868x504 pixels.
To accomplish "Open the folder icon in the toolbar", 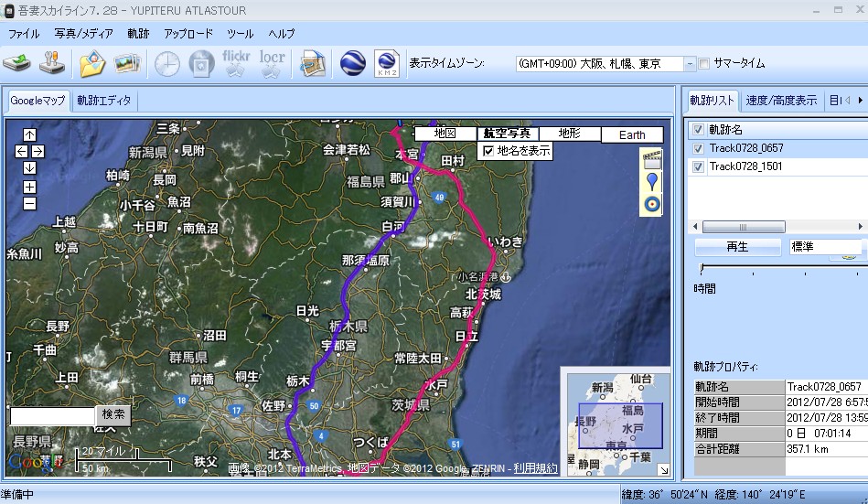I will pyautogui.click(x=92, y=63).
